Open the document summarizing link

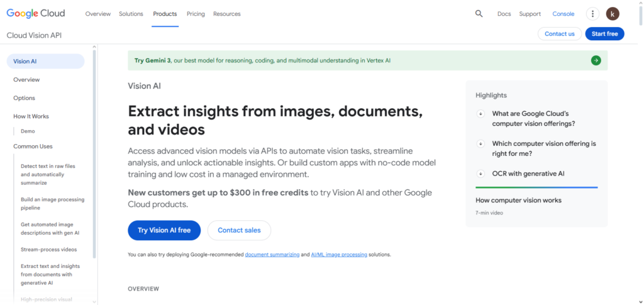coord(272,255)
